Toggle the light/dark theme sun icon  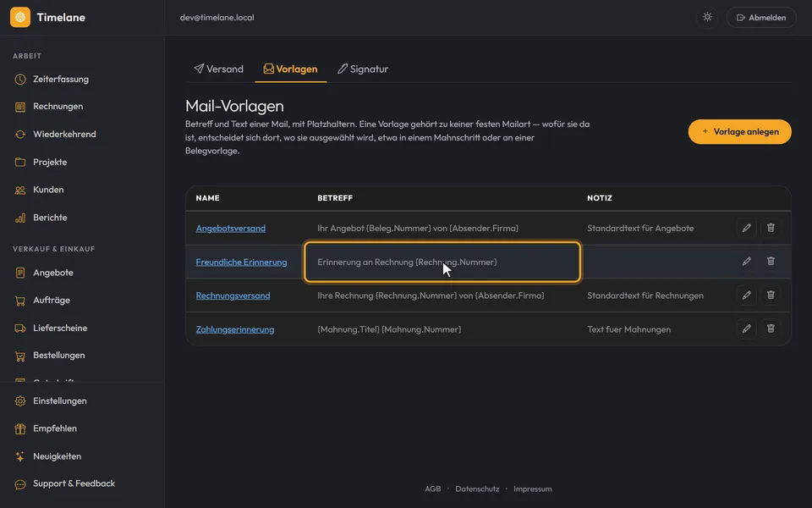(x=707, y=17)
